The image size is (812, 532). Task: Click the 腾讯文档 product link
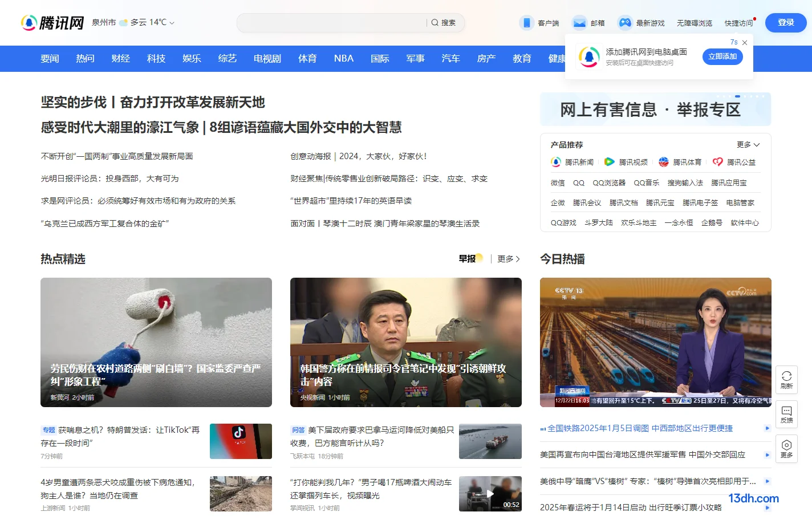point(623,203)
